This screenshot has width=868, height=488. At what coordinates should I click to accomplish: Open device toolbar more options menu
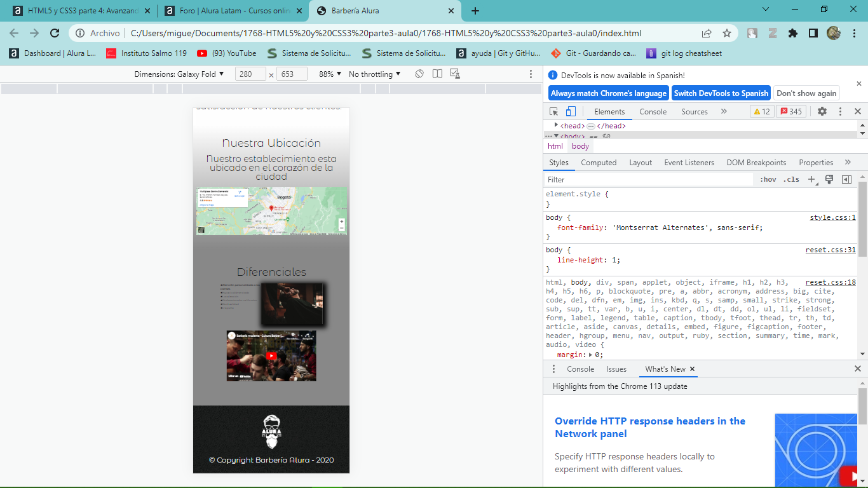coord(531,74)
